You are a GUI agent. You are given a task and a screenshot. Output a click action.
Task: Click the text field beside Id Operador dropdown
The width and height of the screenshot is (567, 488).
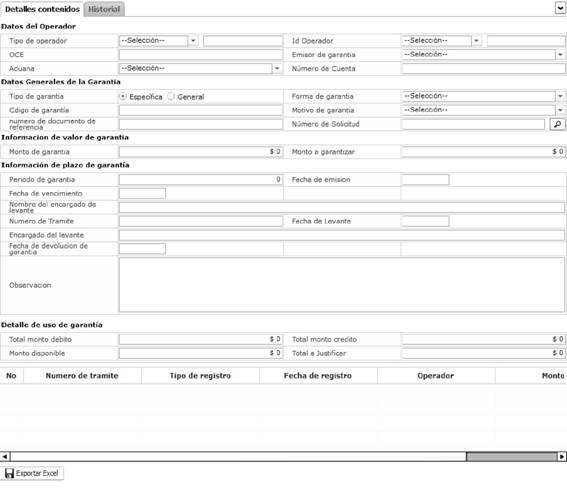tap(526, 40)
